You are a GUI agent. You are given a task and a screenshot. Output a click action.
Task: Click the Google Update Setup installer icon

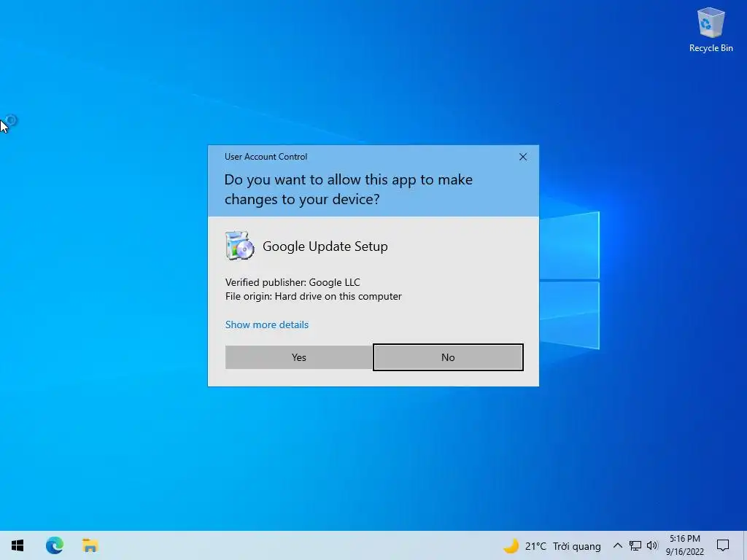coord(239,246)
